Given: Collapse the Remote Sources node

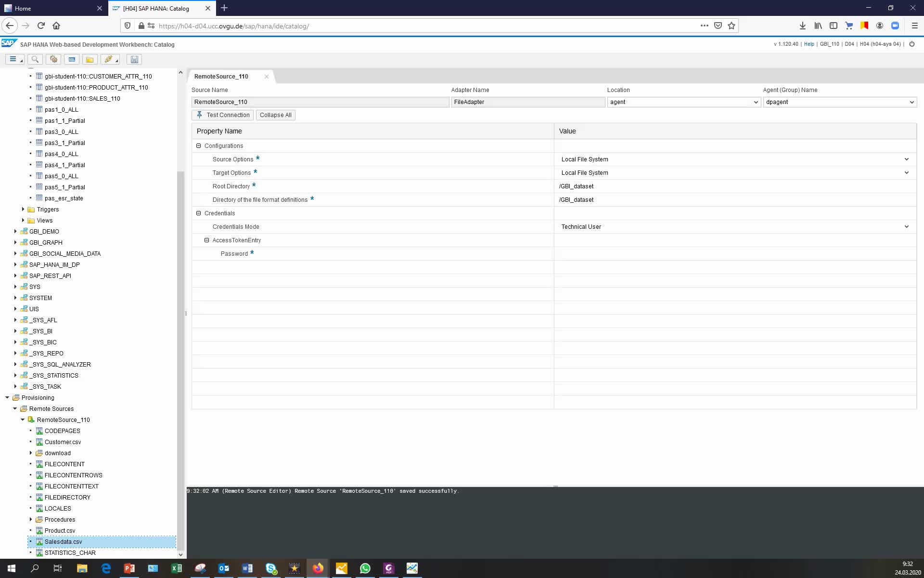Looking at the screenshot, I should tap(15, 408).
